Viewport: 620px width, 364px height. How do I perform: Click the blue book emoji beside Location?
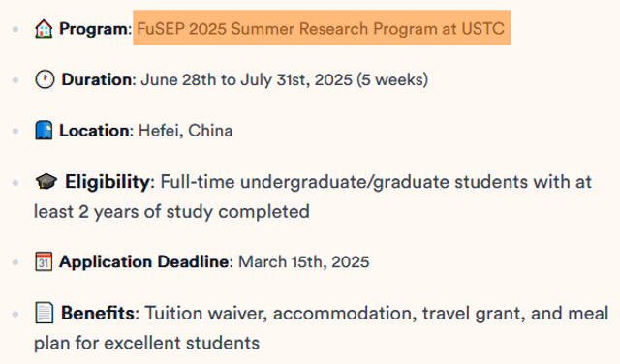[x=44, y=131]
